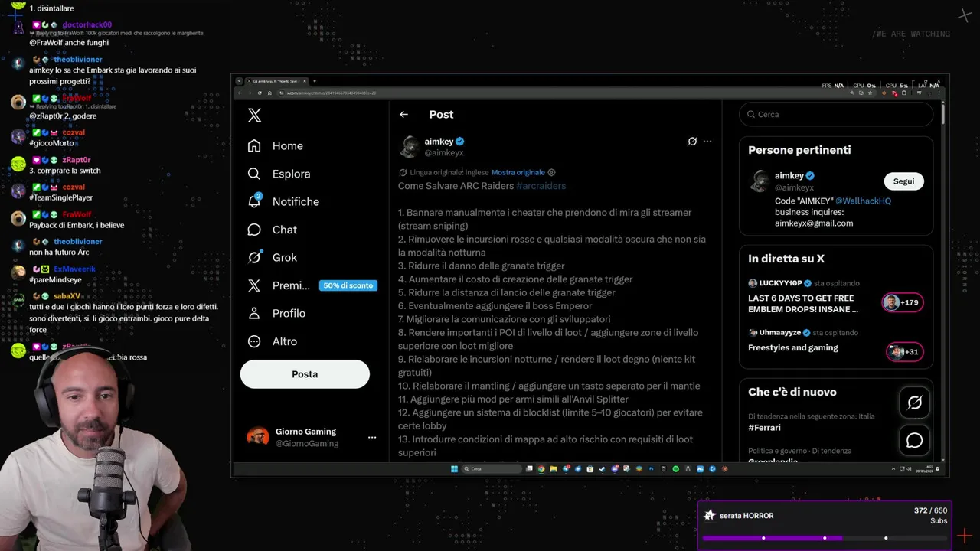
Task: Click the Cerca search field on X
Action: click(836, 114)
